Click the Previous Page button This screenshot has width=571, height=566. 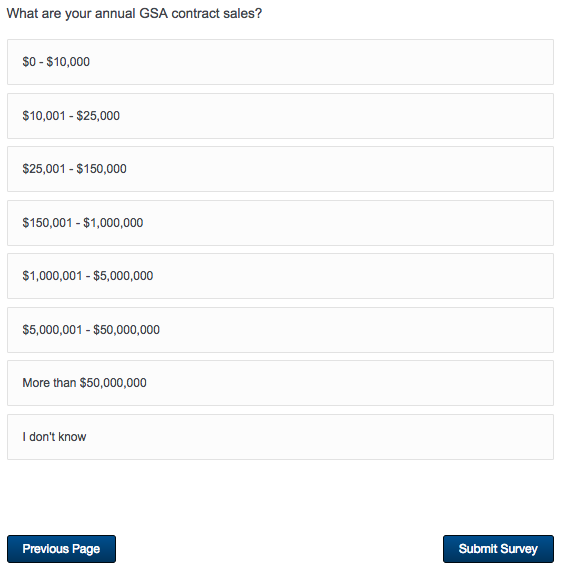point(62,549)
